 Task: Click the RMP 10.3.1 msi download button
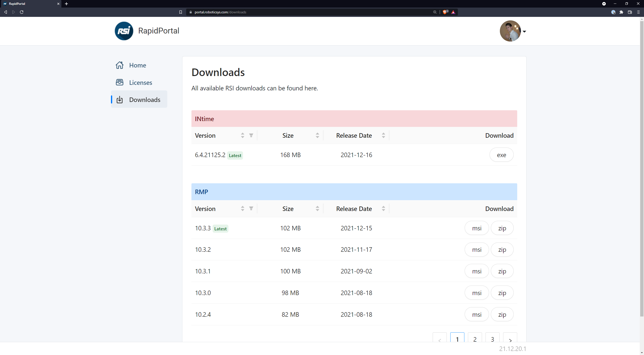click(x=476, y=271)
